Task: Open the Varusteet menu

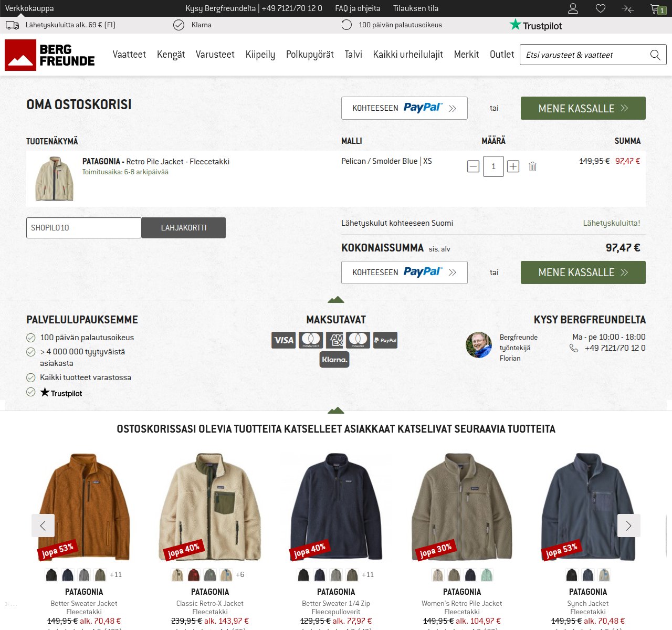Action: pos(215,55)
